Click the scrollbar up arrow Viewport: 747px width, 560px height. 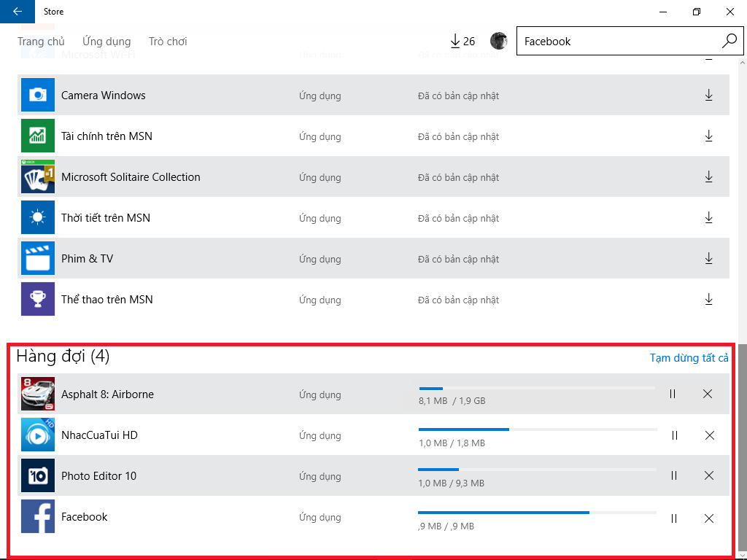743,63
